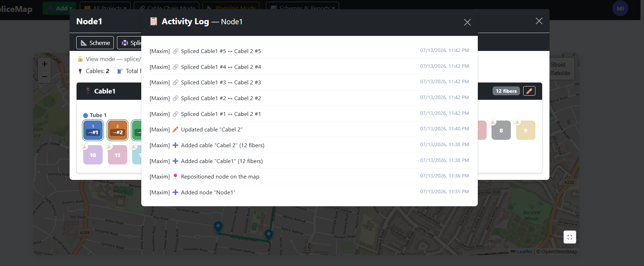Open Schemes & Reports dropdown
This screenshot has height=266, width=644.
[303, 8]
